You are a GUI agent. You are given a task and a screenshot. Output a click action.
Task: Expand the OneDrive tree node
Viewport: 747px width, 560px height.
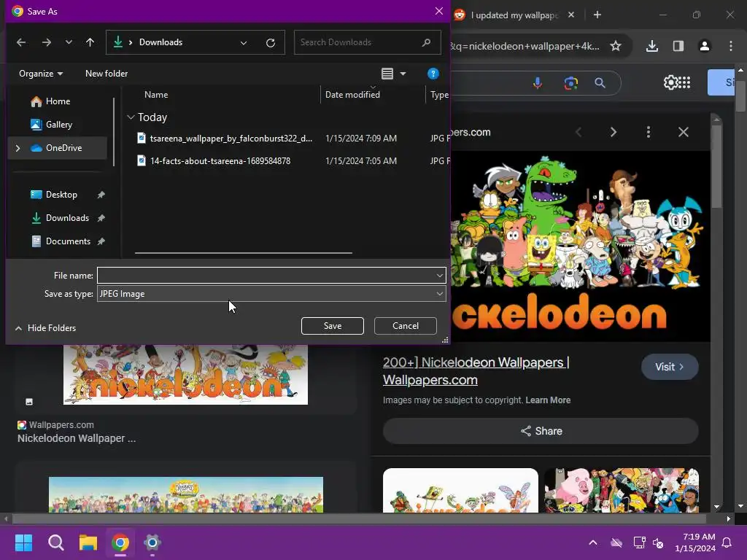pos(18,148)
